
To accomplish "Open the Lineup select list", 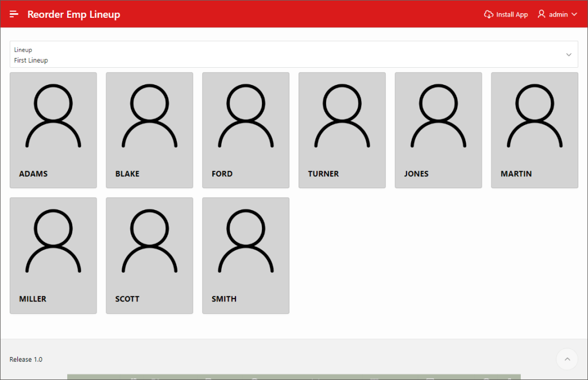I will [287, 55].
